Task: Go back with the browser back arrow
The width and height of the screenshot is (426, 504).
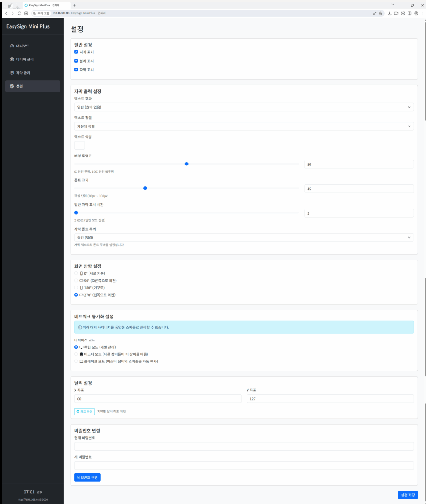Action: 6,13
